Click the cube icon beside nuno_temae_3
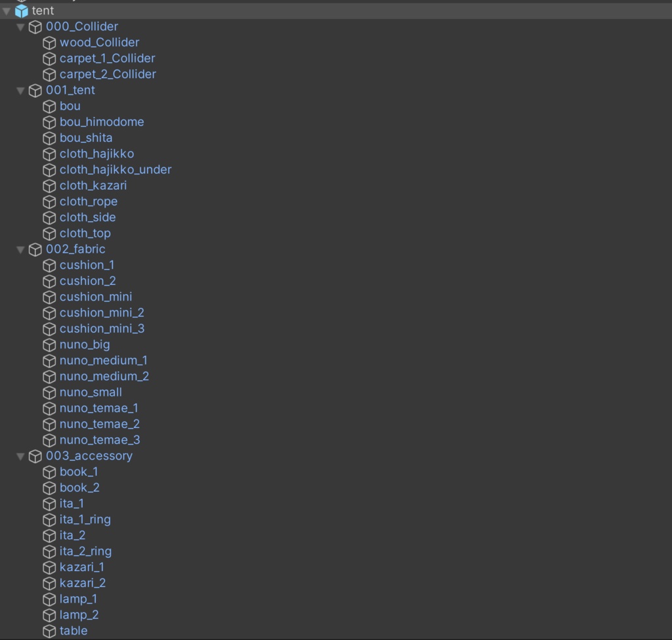 click(x=49, y=440)
